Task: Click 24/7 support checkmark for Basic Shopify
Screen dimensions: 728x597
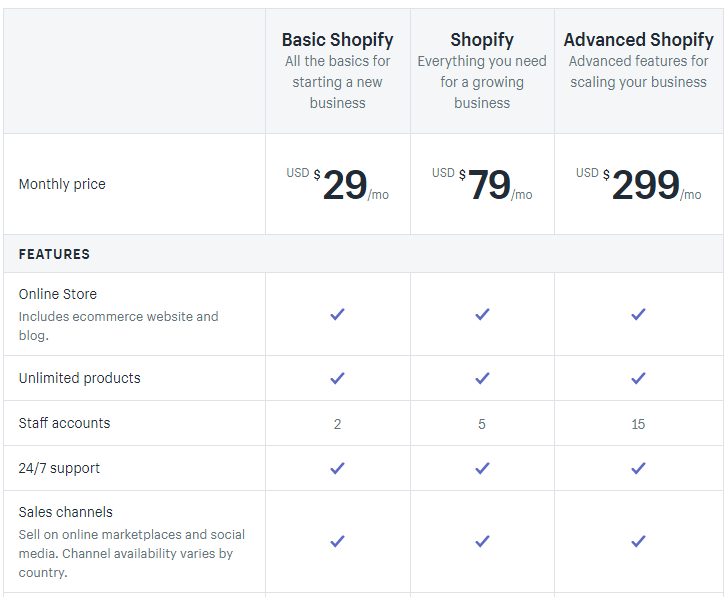Action: (x=337, y=468)
